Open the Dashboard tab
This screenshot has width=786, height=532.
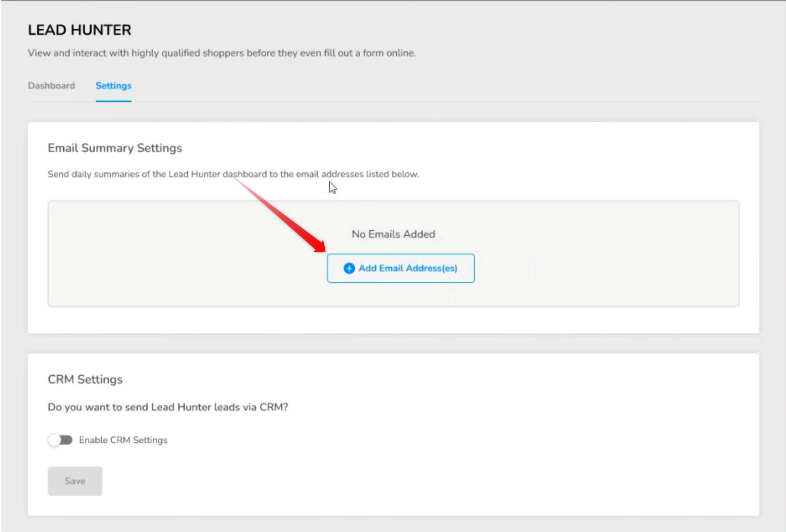pos(51,85)
